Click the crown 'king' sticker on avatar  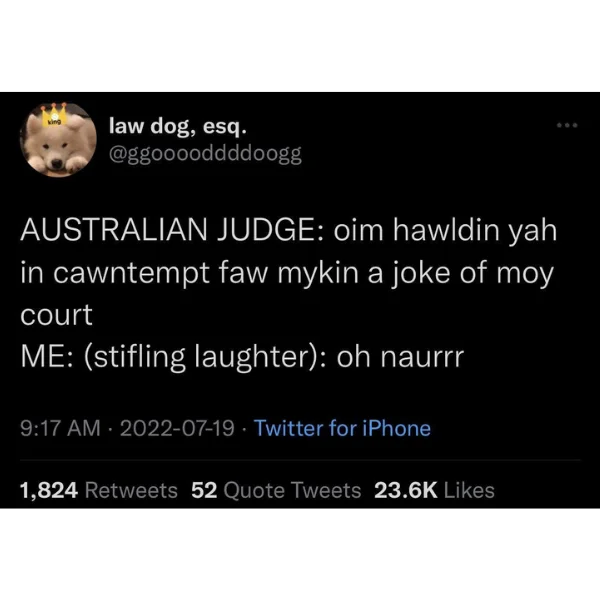[x=56, y=114]
